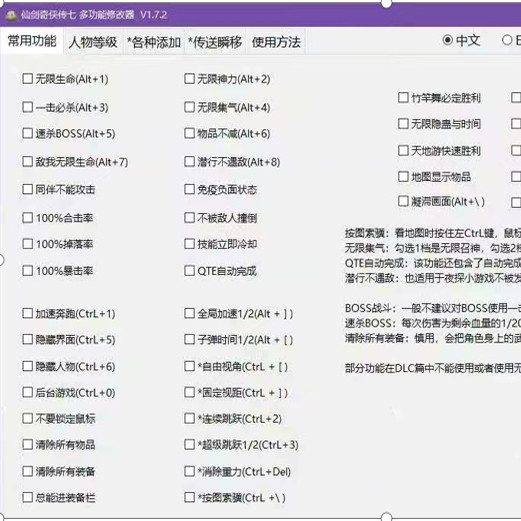Switch to the 常用功能 tab
The image size is (521, 521).
coord(32,41)
